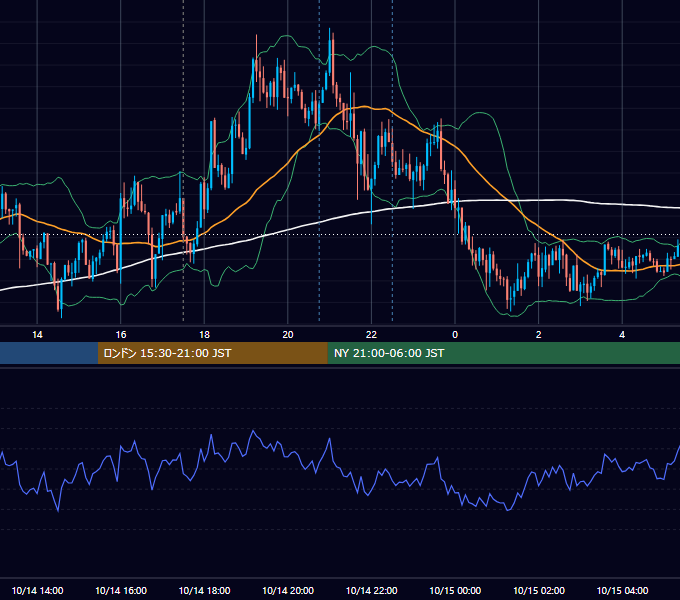Select the NY 21:00-06:00 JST session bar
This screenshot has width=680, height=600.
[503, 353]
